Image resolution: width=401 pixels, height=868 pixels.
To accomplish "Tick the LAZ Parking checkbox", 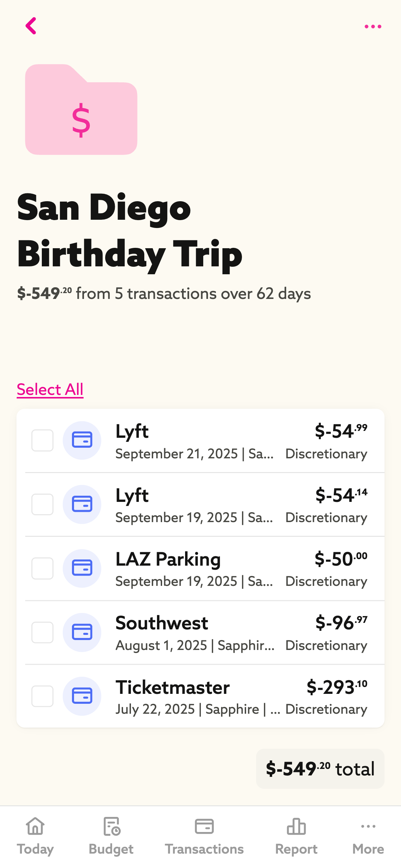I will tap(42, 568).
